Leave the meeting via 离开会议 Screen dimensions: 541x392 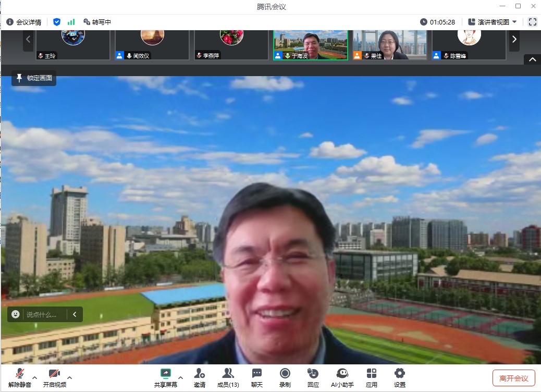513,378
